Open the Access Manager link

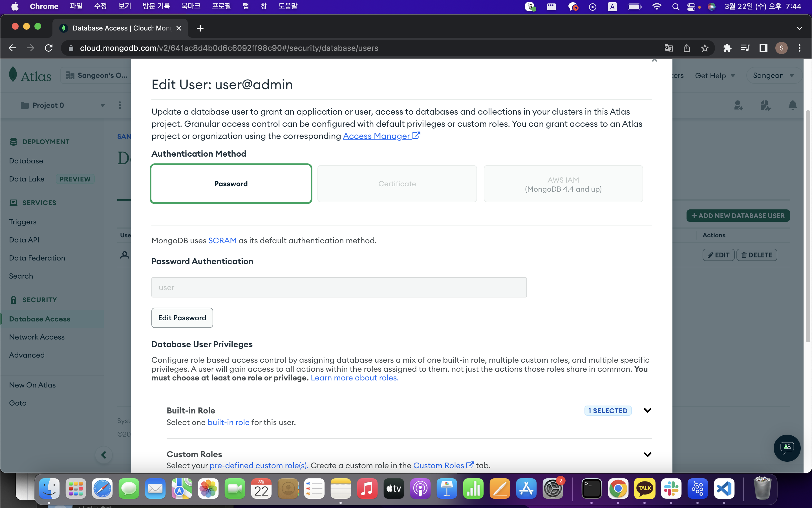[x=381, y=136]
